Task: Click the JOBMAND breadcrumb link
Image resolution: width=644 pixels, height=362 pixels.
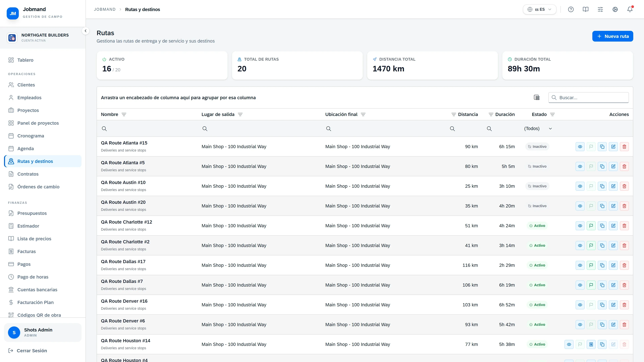Action: tap(105, 10)
